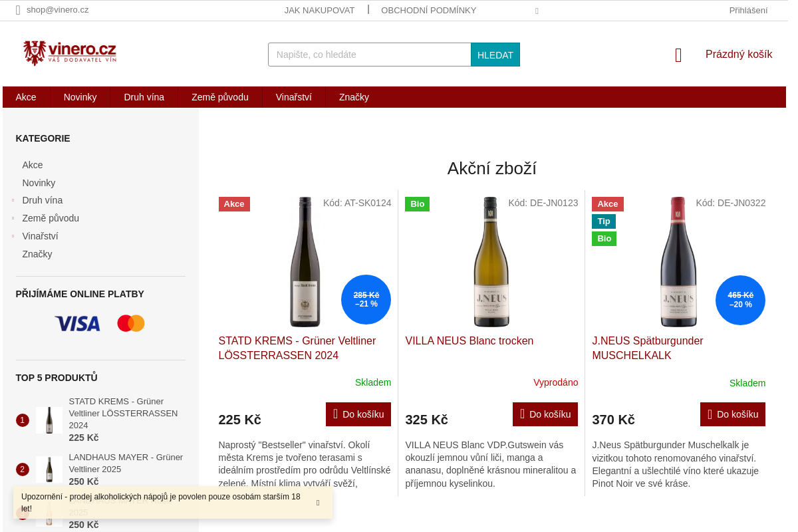The height and width of the screenshot is (532, 798).
Task: Click the –20 % badge on J.NEUS Spätburgunder
Action: pos(740,300)
